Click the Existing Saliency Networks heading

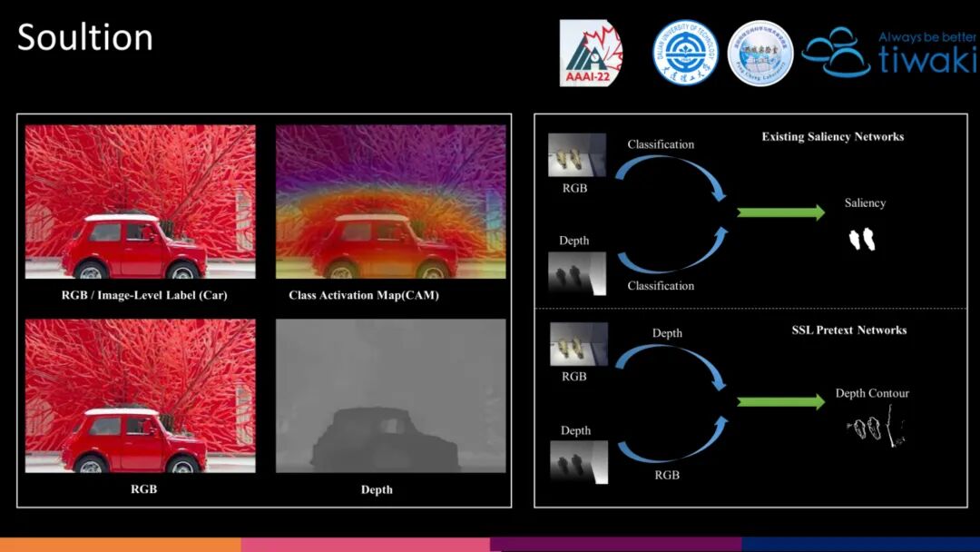pos(832,137)
